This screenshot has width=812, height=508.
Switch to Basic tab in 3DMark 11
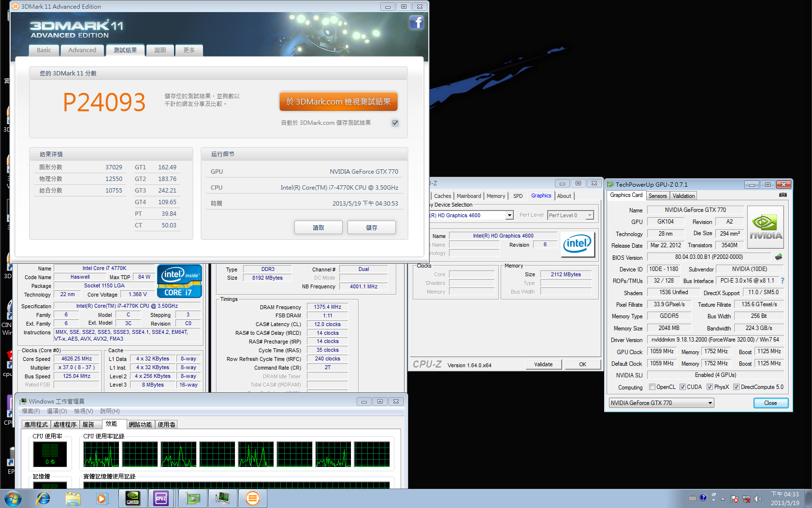(44, 50)
